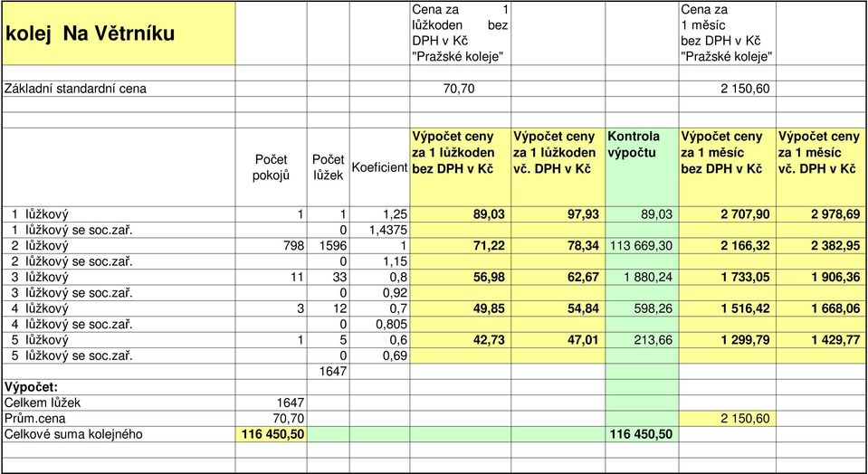Click the '3 lůžkový se soc.zař.' row label
This screenshot has height=474, width=868.
coord(72,292)
